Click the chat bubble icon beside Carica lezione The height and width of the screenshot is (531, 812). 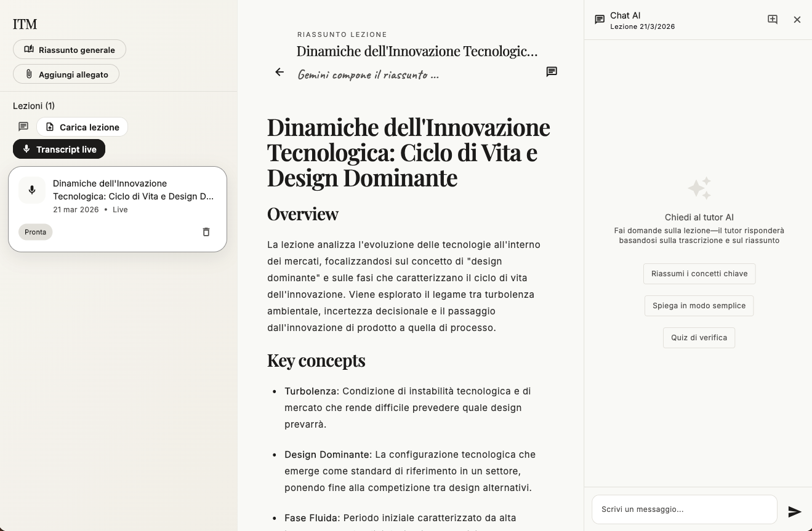23,126
